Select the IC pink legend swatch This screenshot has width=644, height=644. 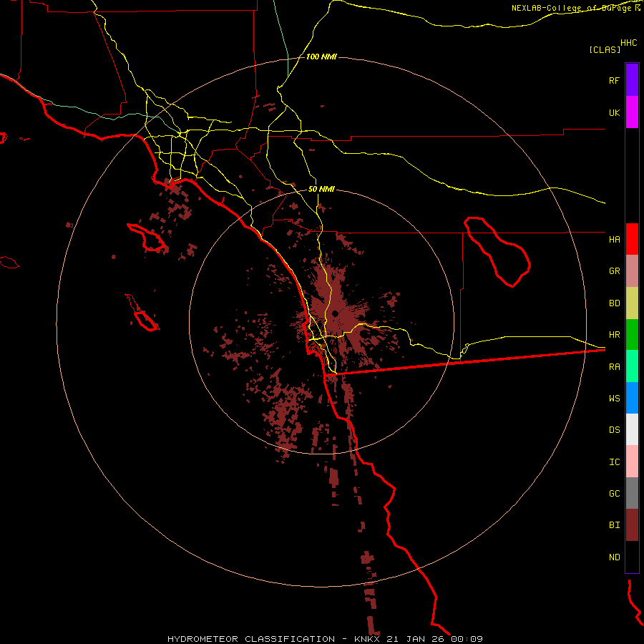(x=632, y=462)
